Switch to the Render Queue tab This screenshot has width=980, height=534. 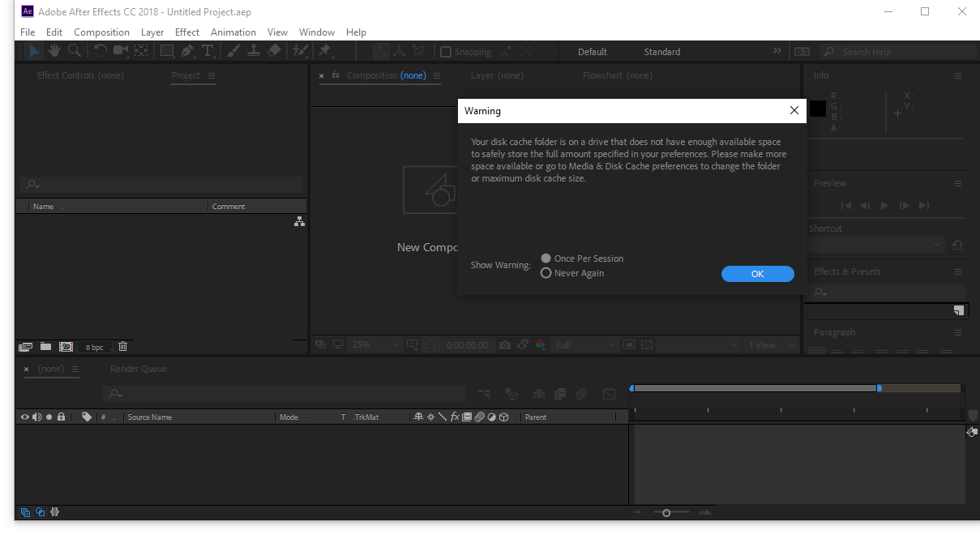coord(139,369)
